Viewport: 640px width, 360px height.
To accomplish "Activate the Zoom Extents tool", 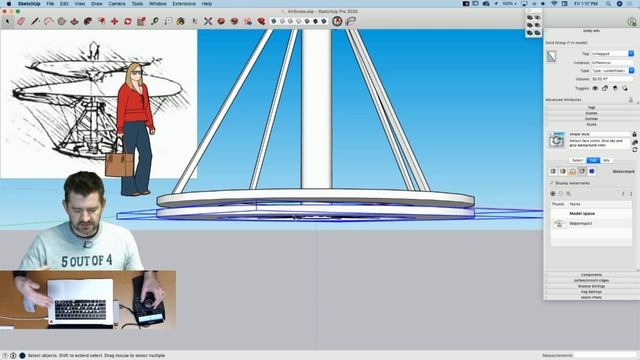I will [208, 21].
